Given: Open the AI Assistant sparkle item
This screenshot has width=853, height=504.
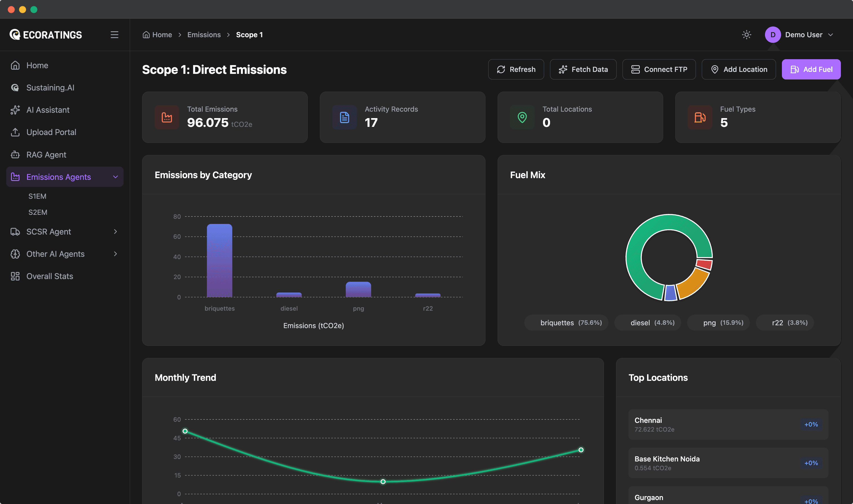Looking at the screenshot, I should pyautogui.click(x=48, y=110).
